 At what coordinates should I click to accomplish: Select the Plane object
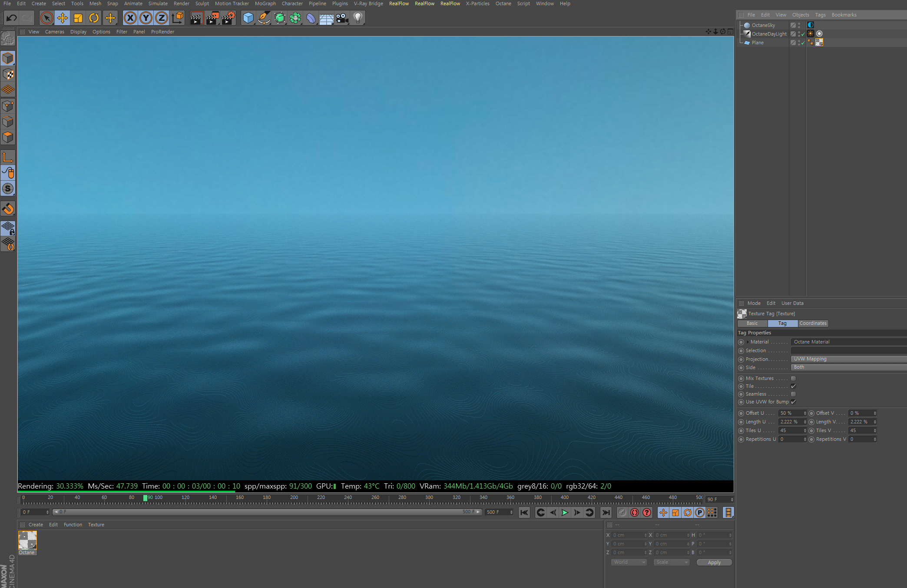tap(758, 43)
